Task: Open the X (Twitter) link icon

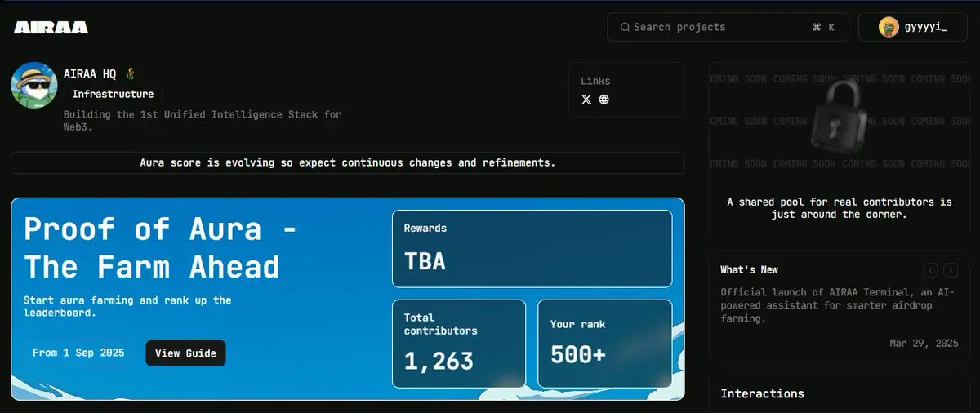Action: coord(586,100)
